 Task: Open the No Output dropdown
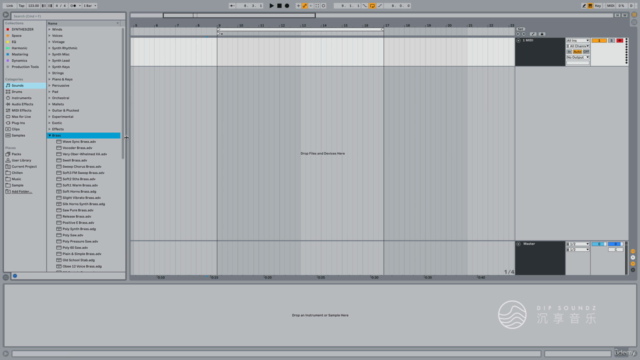(578, 57)
